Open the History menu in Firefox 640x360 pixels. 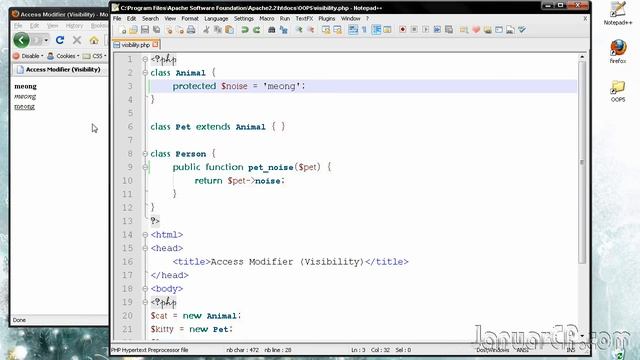click(74, 26)
